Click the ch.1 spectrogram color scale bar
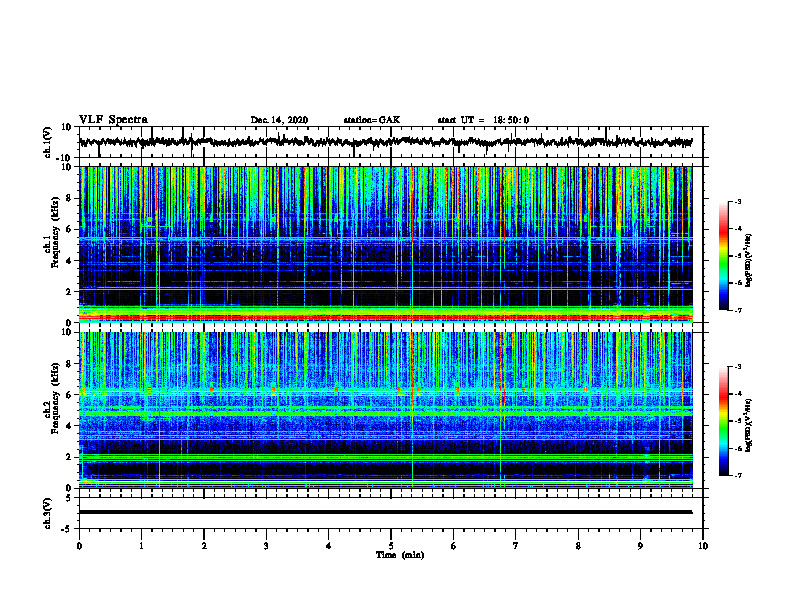The height and width of the screenshot is (612, 792). click(723, 256)
